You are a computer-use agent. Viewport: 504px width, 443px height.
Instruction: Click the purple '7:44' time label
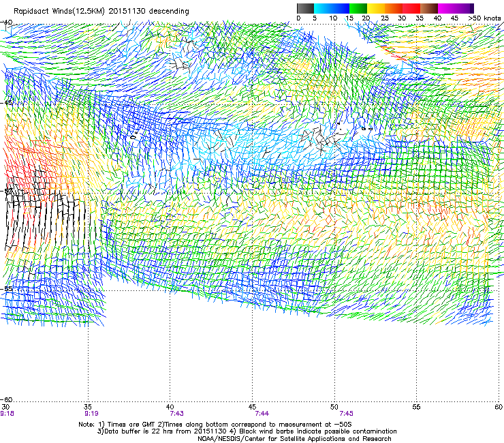click(262, 414)
